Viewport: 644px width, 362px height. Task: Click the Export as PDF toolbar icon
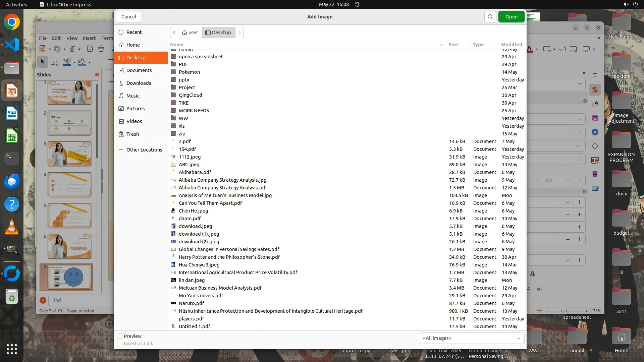(90, 49)
